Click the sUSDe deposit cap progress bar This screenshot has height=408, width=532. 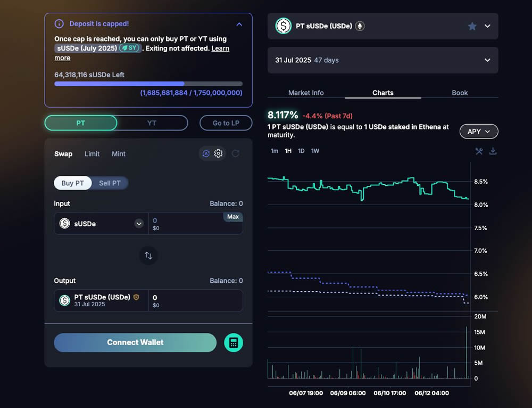[x=148, y=84]
